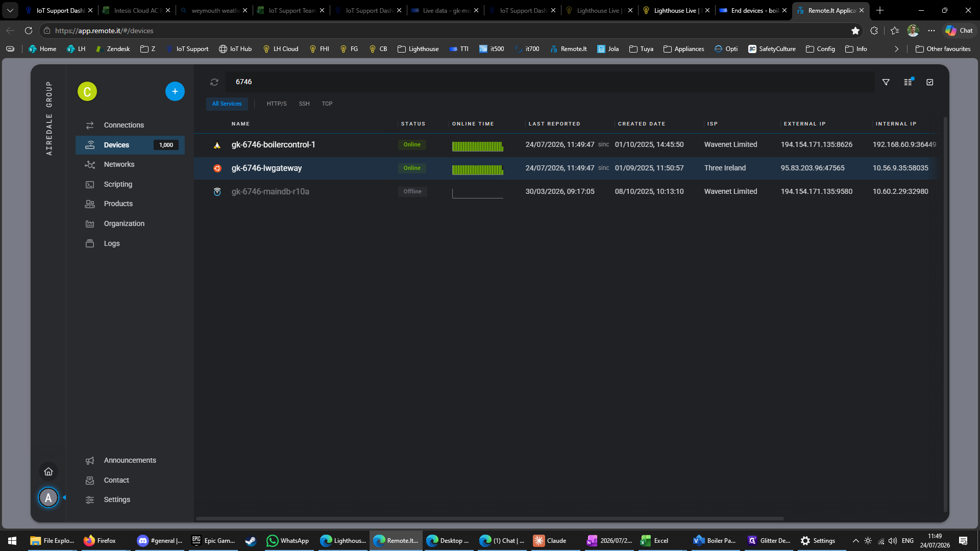Image resolution: width=980 pixels, height=551 pixels.
Task: Open the yellow C organization avatar
Action: click(x=87, y=92)
